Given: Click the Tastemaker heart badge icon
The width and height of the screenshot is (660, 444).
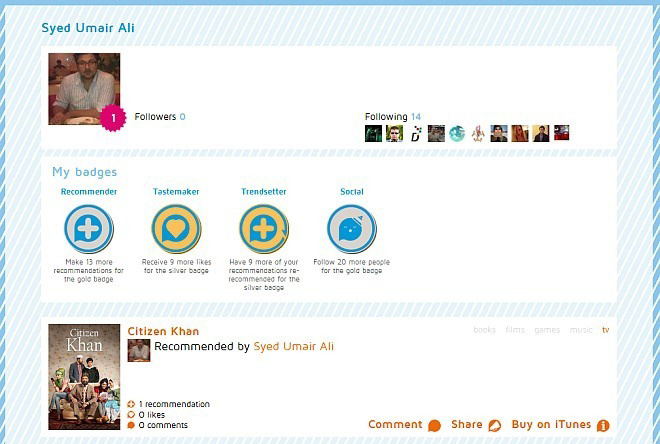Looking at the screenshot, I should (x=176, y=229).
